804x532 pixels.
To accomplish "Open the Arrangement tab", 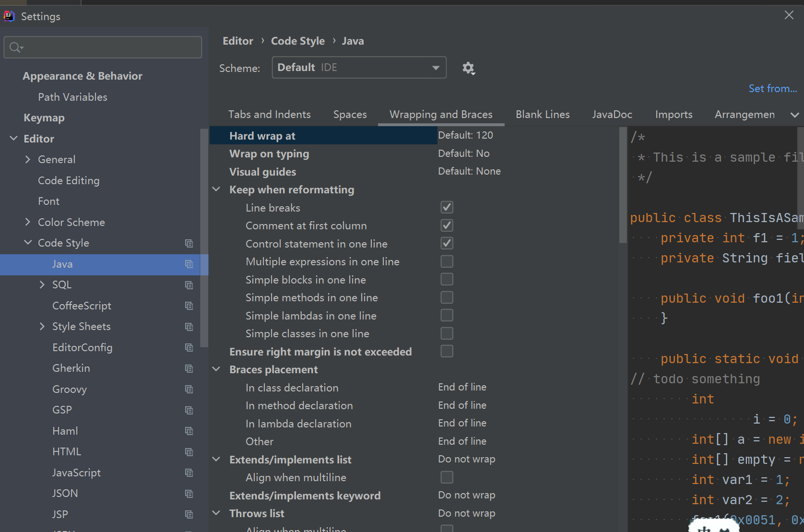I will coord(745,114).
